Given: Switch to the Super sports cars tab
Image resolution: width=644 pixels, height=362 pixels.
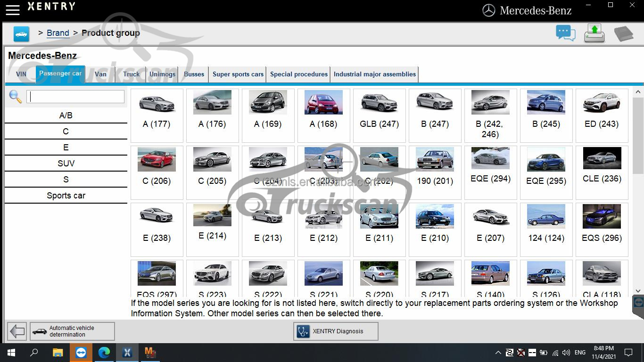Looking at the screenshot, I should [238, 74].
